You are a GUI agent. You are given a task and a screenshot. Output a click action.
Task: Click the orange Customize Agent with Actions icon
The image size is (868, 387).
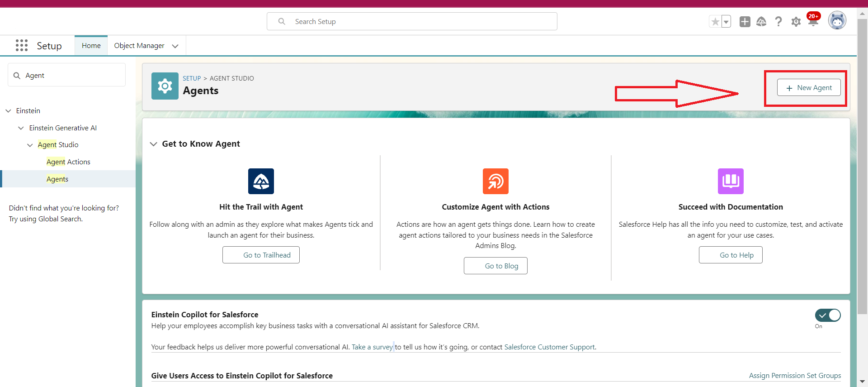(x=495, y=181)
